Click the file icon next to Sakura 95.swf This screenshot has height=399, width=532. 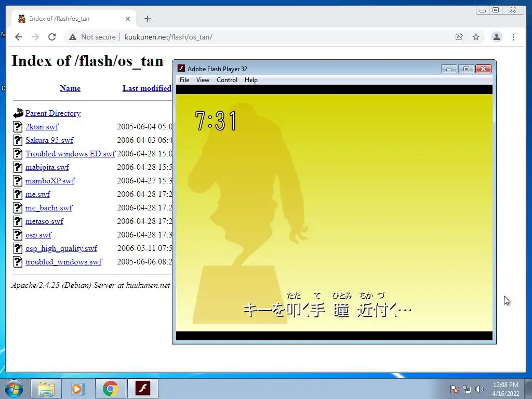coord(18,140)
